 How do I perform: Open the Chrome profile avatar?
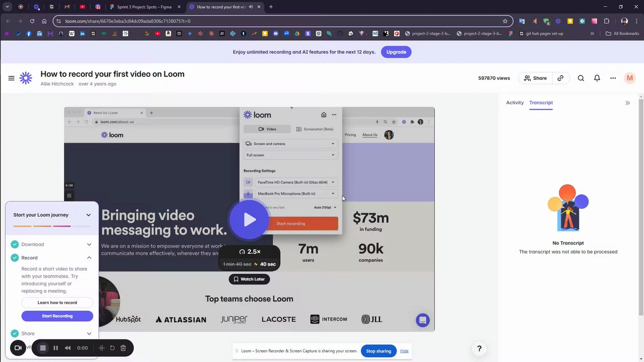624,21
